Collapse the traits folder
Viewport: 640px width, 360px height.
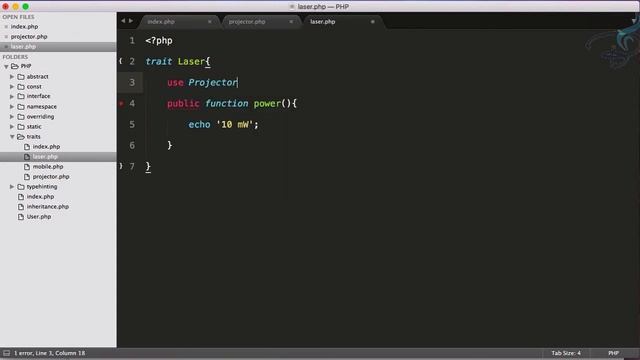(x=12, y=137)
